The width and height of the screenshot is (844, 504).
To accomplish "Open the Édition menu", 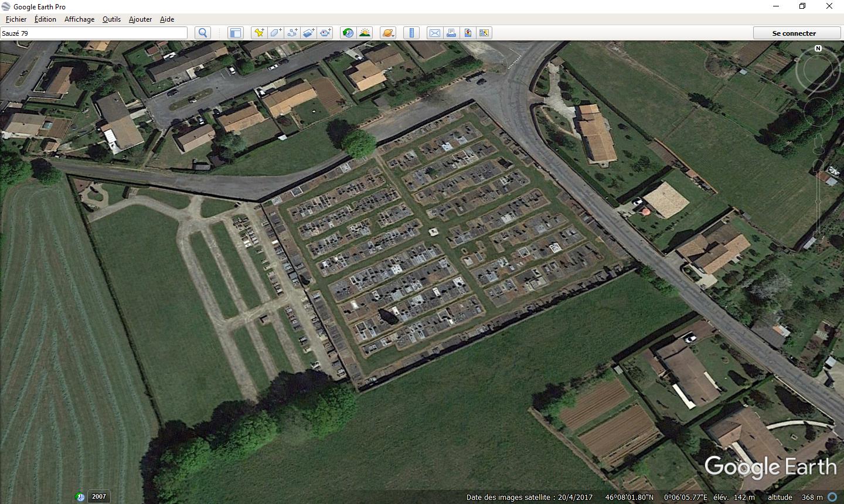I will click(45, 19).
